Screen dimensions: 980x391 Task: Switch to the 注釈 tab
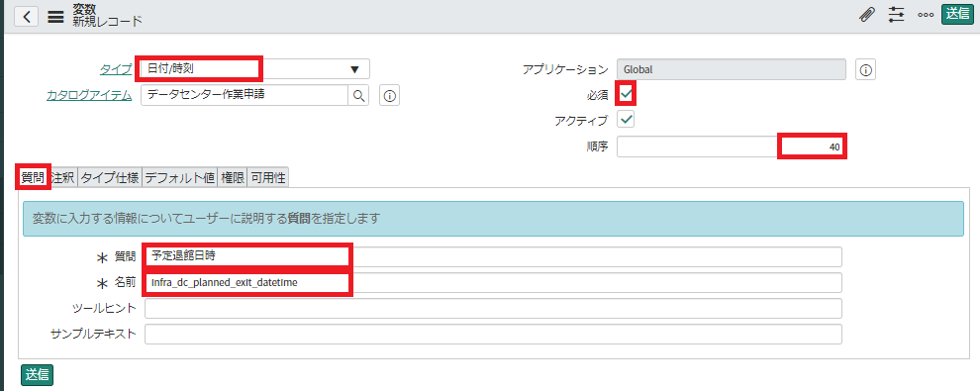click(x=63, y=177)
